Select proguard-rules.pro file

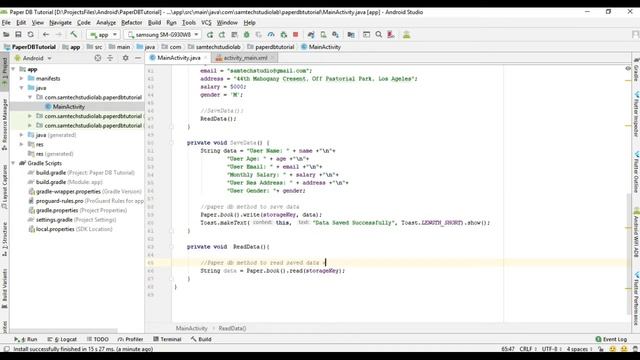(86, 201)
